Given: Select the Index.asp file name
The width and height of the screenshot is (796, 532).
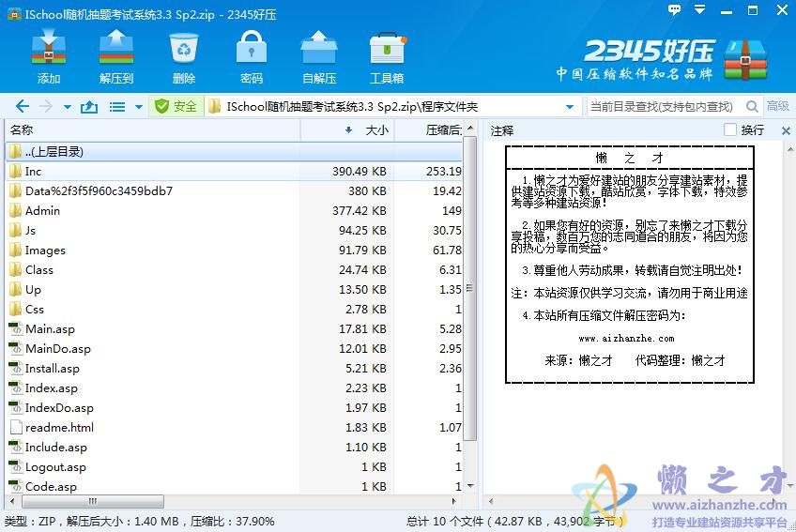Looking at the screenshot, I should pyautogui.click(x=52, y=388).
